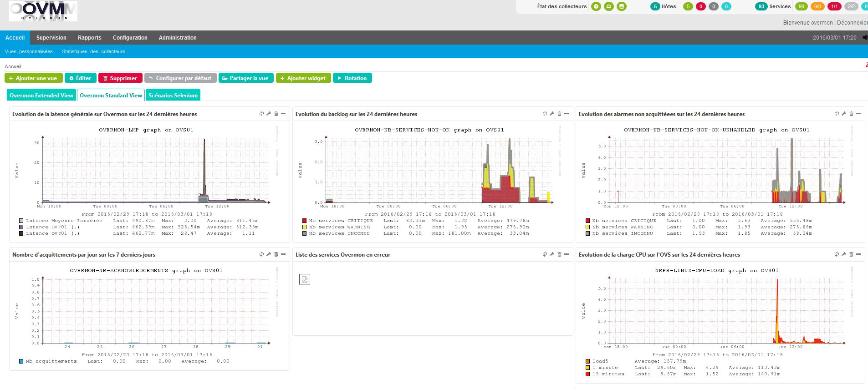Refresh the CPU load widget

pos(837,254)
